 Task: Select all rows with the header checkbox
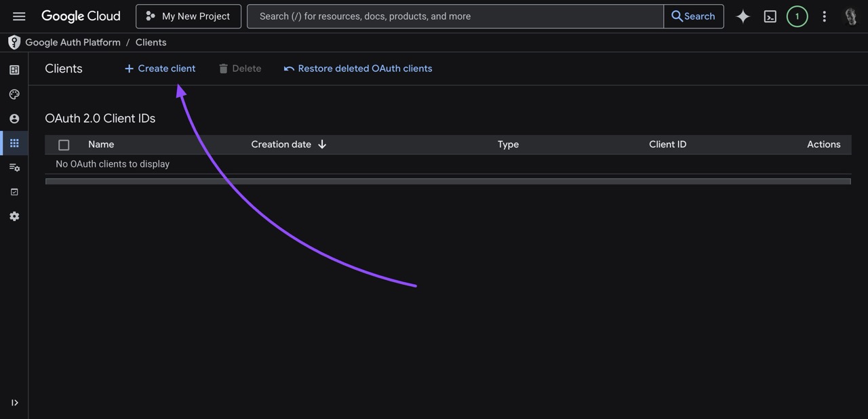coord(63,144)
